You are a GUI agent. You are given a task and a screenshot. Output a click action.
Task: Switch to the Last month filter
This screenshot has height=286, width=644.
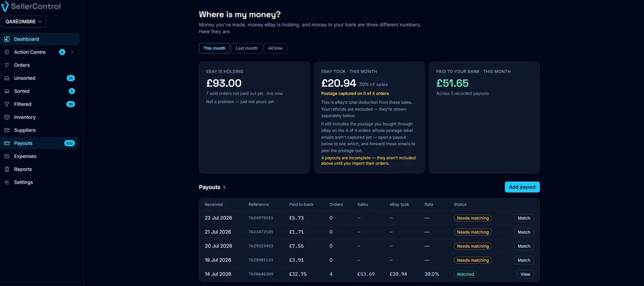click(247, 48)
